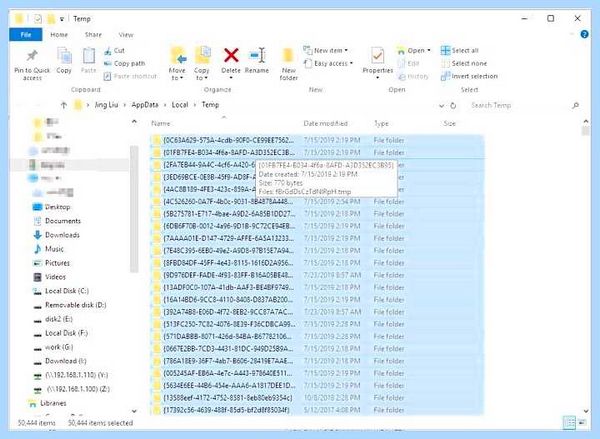Open Properties with the checkmark icon
This screenshot has width=600, height=439.
click(x=377, y=56)
